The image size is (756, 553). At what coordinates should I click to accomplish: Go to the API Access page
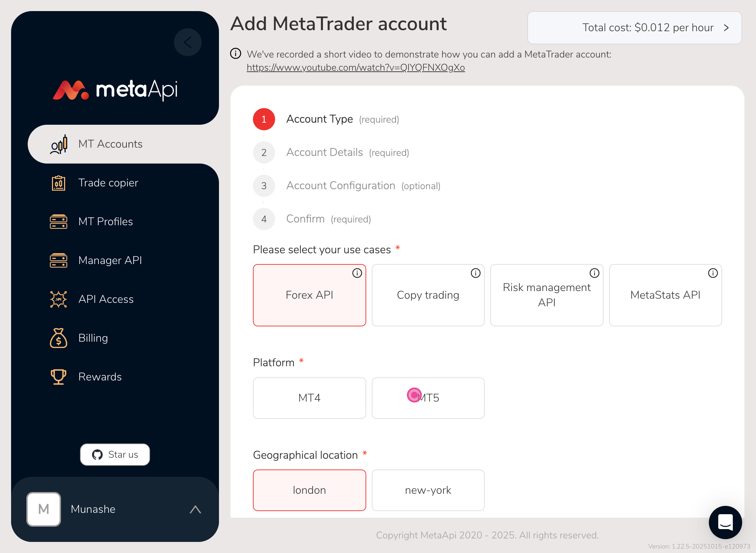coord(106,299)
